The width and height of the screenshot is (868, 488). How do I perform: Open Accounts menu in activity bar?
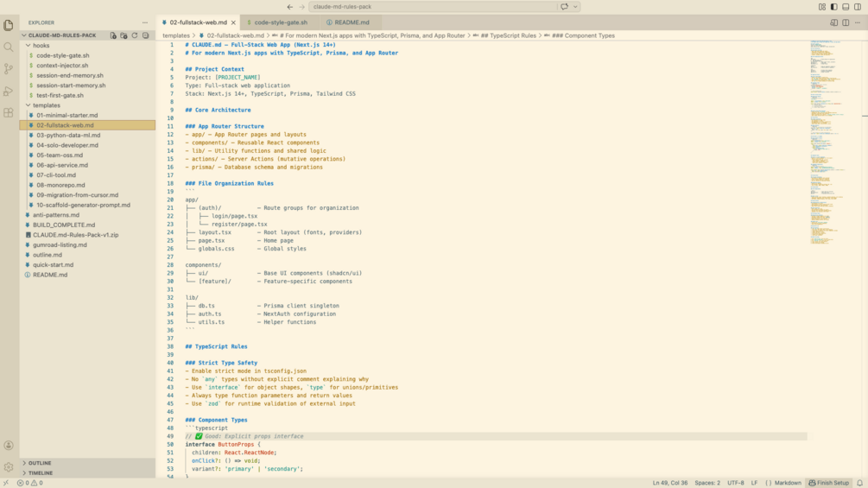point(9,446)
